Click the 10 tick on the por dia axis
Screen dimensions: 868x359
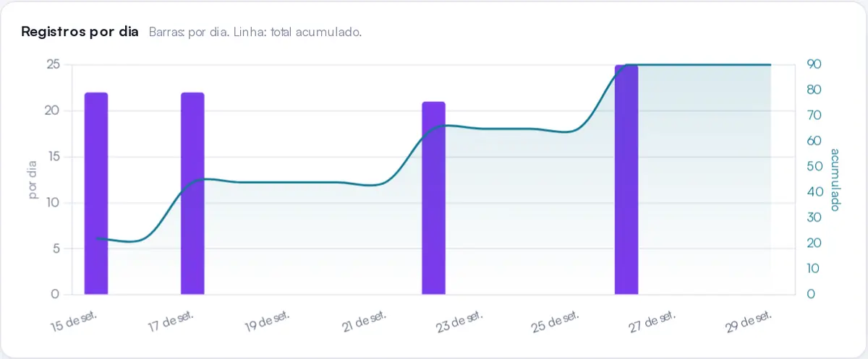(53, 202)
